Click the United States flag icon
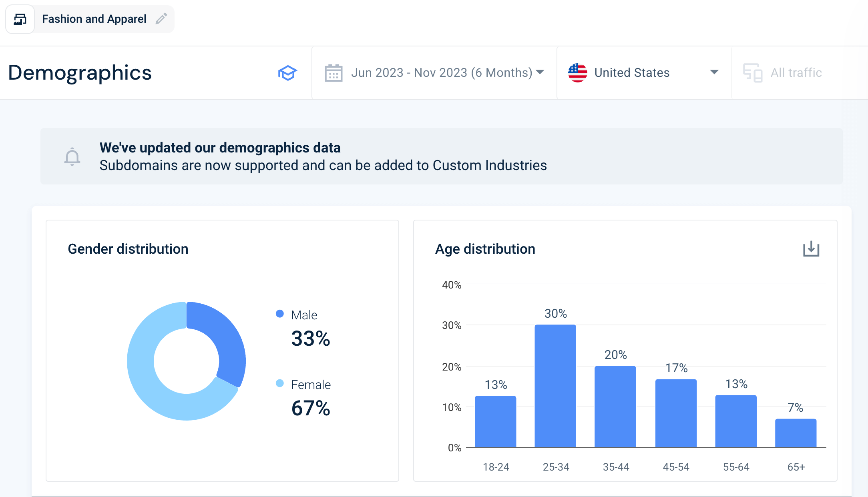The image size is (868, 497). pyautogui.click(x=578, y=73)
